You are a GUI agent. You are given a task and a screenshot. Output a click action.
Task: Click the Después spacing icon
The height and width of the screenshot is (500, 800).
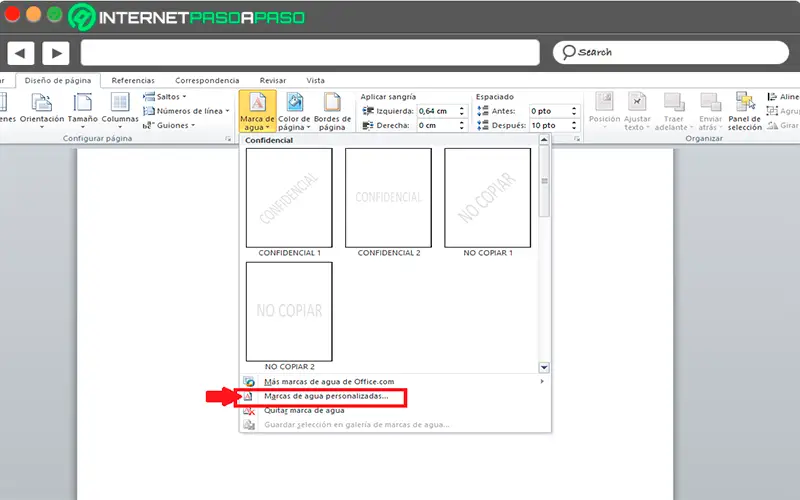(483, 125)
